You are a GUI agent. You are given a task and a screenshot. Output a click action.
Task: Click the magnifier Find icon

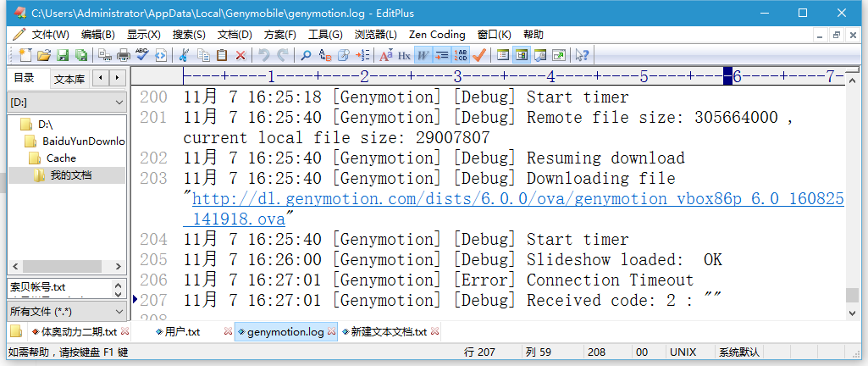(x=306, y=55)
